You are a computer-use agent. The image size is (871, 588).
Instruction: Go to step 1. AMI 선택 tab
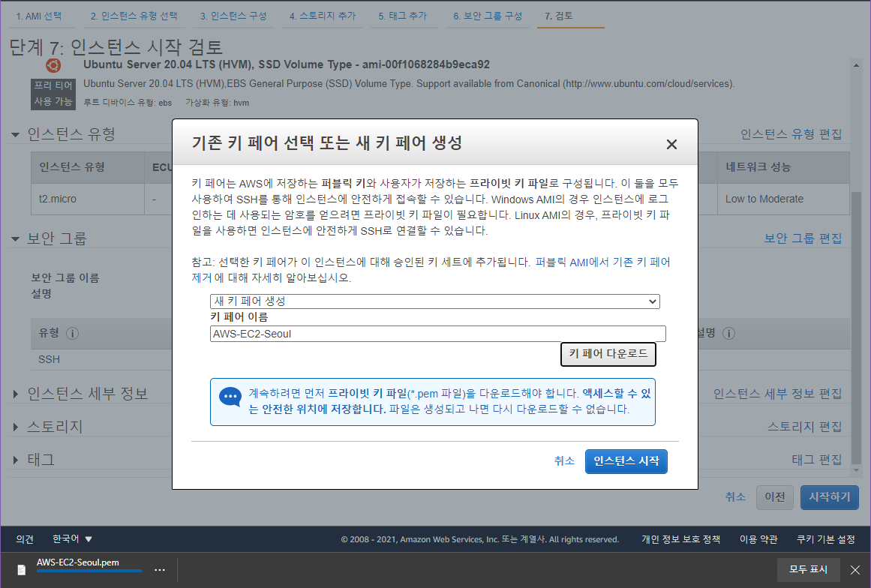point(39,16)
